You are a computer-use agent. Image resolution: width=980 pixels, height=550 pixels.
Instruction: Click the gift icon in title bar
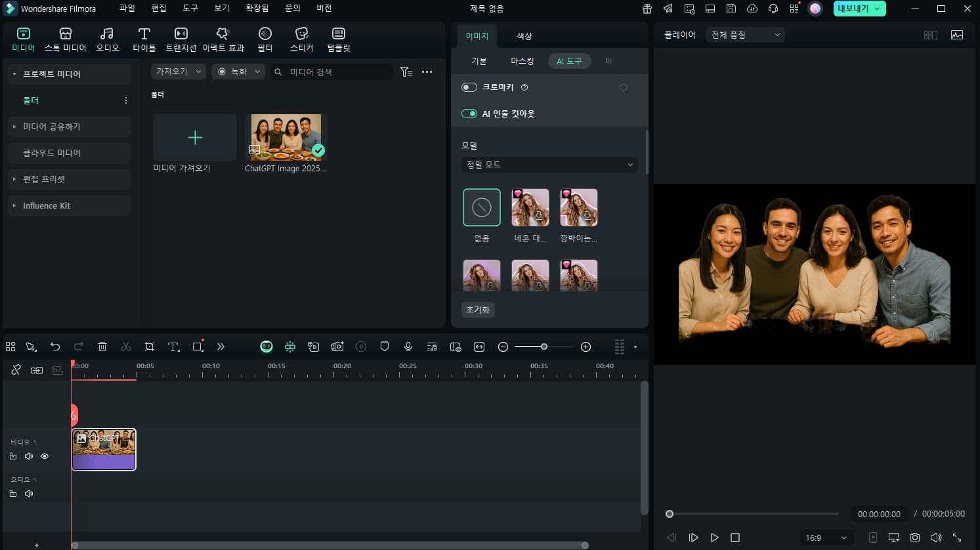point(647,9)
